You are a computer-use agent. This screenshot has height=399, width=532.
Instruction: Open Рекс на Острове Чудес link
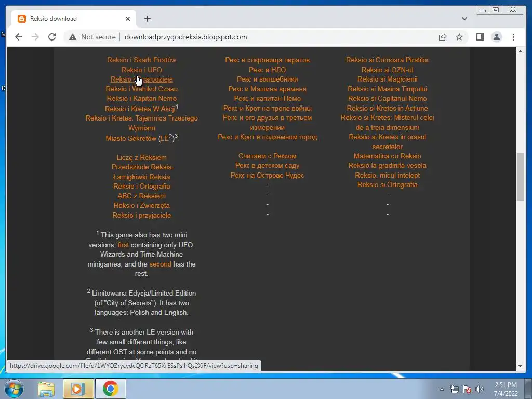click(268, 176)
